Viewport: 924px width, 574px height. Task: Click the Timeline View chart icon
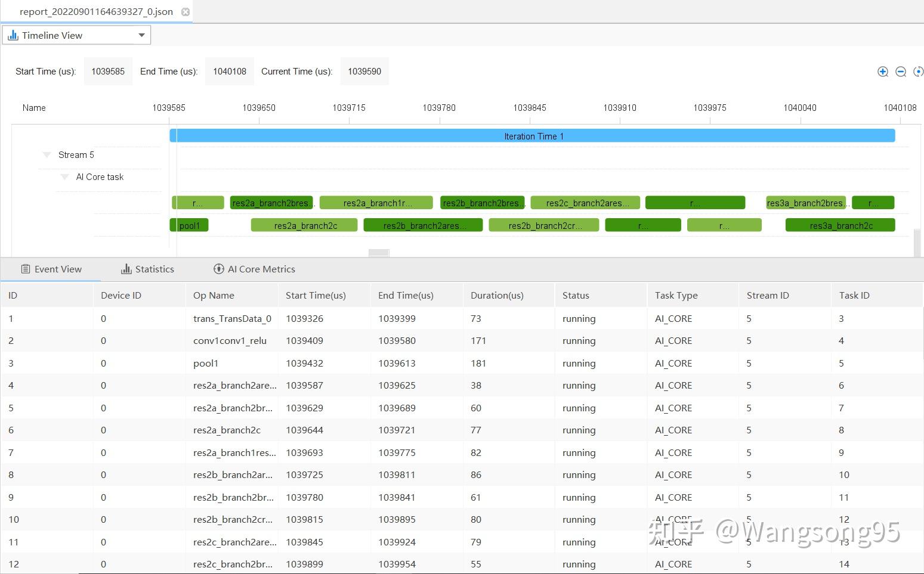[x=13, y=35]
